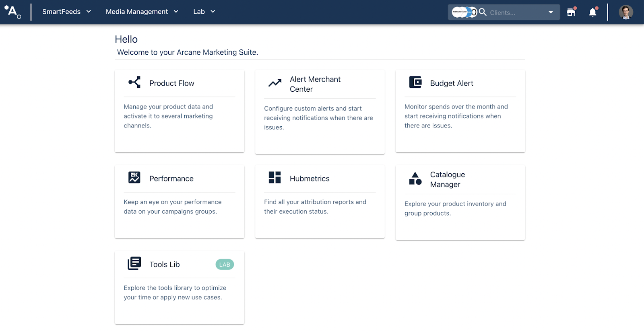Click 'Find all your attribution reports' text
The height and width of the screenshot is (333, 644).
(315, 207)
